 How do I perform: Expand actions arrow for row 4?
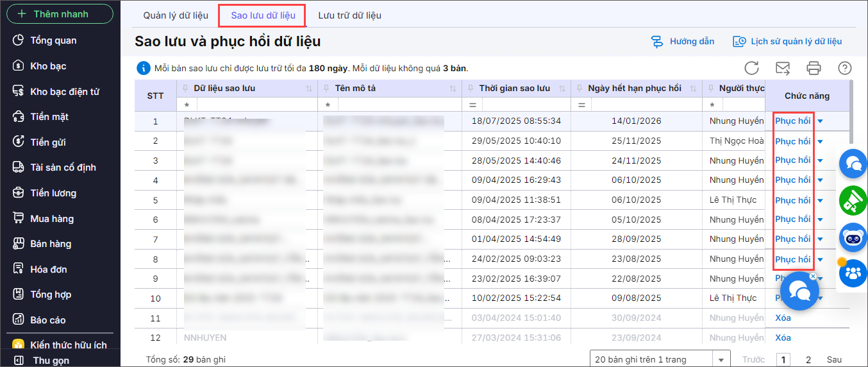(x=820, y=180)
